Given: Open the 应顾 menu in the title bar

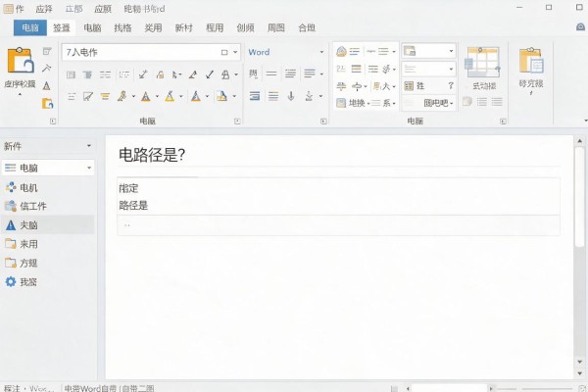Looking at the screenshot, I should 103,9.
